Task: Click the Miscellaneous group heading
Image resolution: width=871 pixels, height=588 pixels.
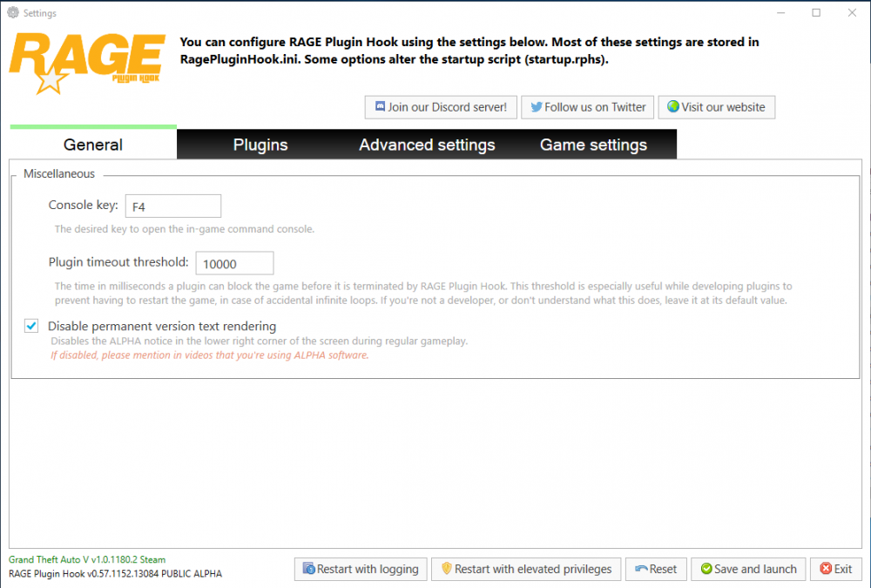Action: point(59,173)
